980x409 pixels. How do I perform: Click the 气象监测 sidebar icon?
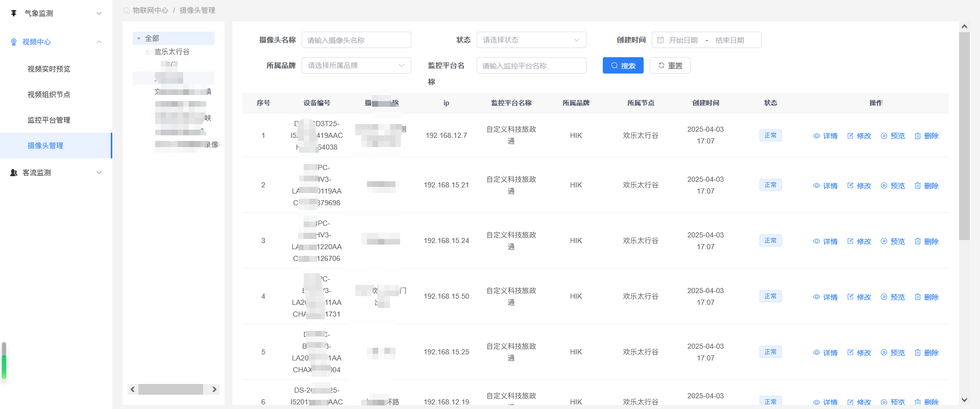pyautogui.click(x=14, y=13)
